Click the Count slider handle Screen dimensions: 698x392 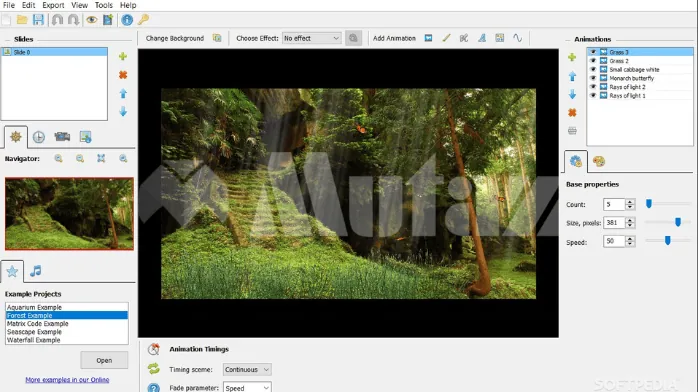pos(649,204)
